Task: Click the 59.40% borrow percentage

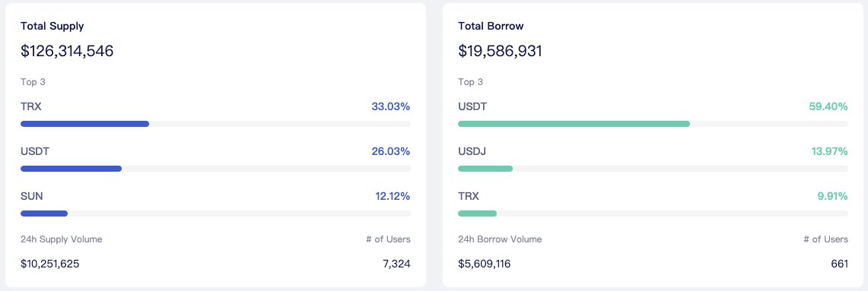Action: pos(828,107)
